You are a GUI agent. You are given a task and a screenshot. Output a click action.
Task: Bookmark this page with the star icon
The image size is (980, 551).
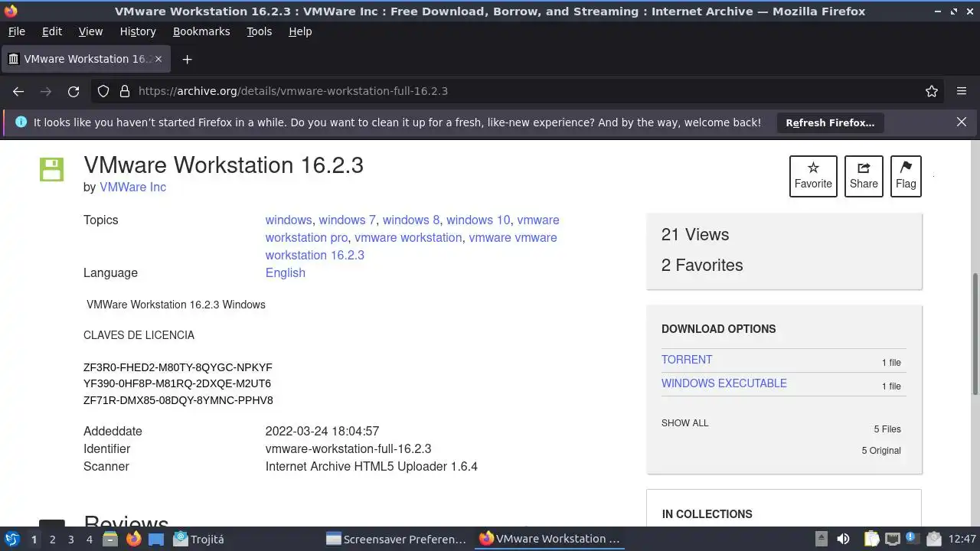tap(932, 91)
